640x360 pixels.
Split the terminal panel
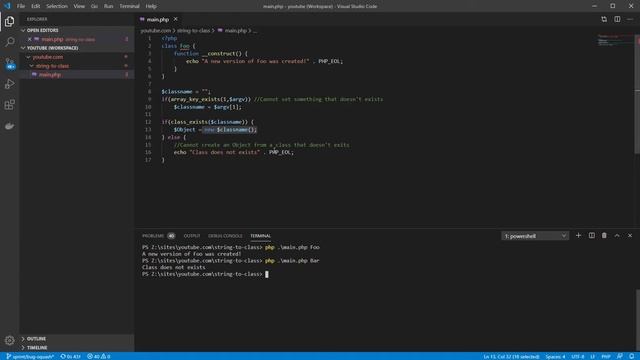pos(591,236)
